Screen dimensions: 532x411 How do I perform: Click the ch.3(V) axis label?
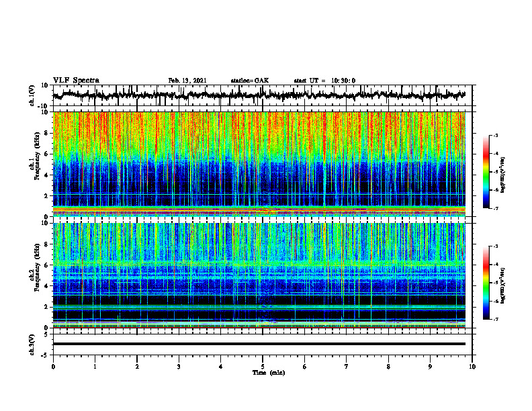pyautogui.click(x=32, y=345)
